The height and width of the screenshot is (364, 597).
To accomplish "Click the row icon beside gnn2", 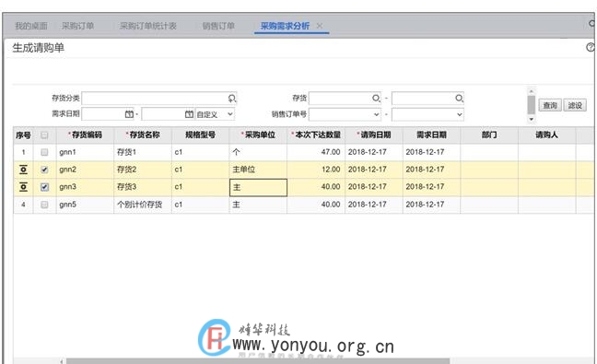I will click(x=23, y=170).
